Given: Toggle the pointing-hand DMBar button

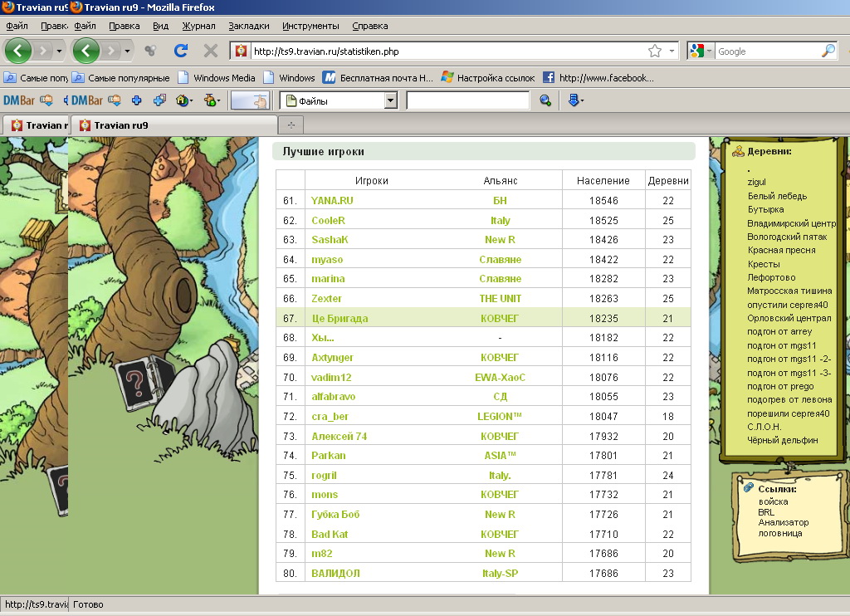Looking at the screenshot, I should 250,100.
